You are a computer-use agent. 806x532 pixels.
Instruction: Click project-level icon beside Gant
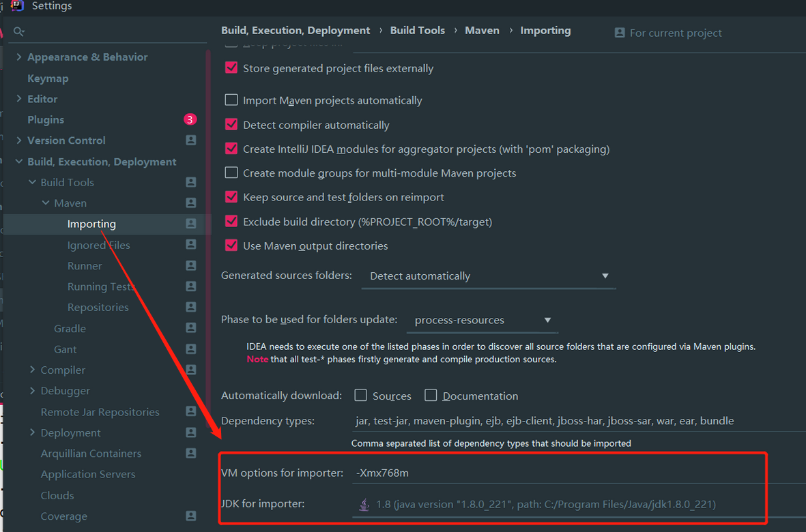(190, 349)
